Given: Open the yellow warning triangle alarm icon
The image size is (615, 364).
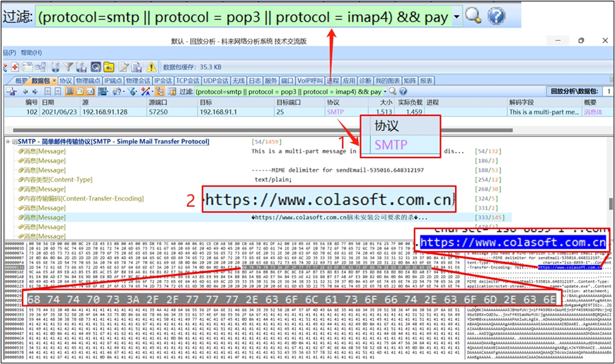Looking at the screenshot, I should click(151, 67).
